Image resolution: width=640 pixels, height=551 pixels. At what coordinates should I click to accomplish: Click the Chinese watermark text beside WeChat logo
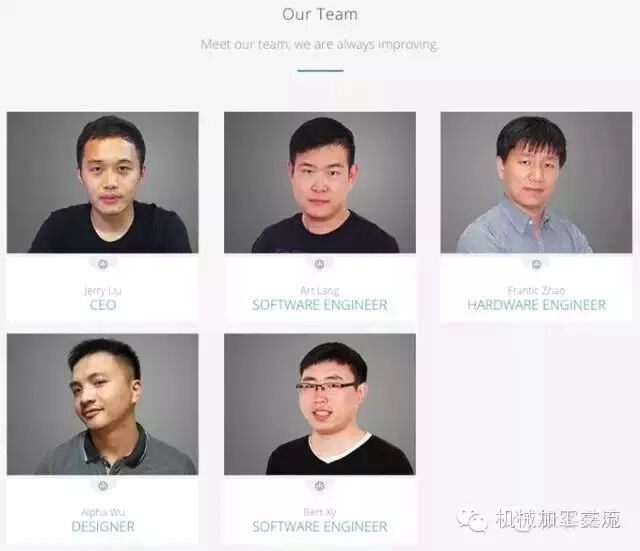click(558, 520)
